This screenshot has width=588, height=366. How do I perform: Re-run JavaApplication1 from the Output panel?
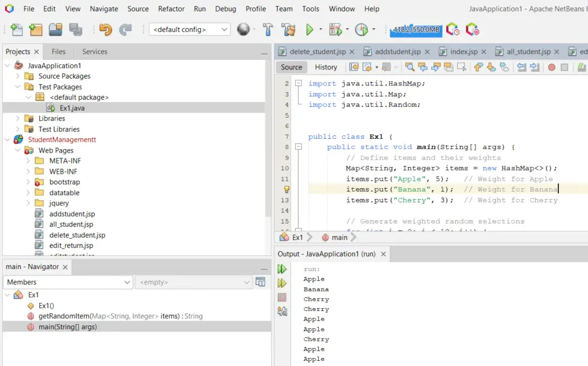tap(281, 268)
